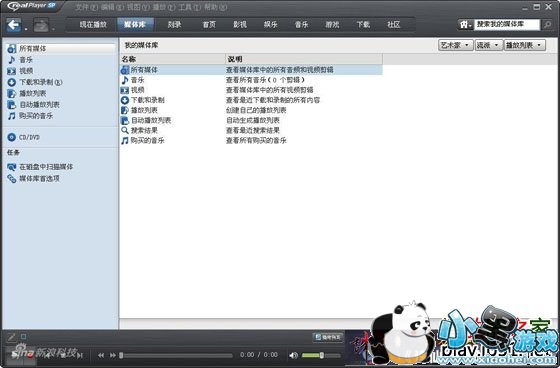Open the 编辑 menu
Image resolution: width=560 pixels, height=368 pixels.
tap(112, 7)
